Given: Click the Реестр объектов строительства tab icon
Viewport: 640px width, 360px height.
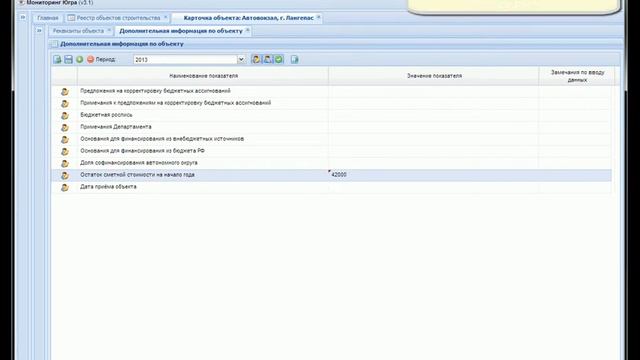Looking at the screenshot, I should click(71, 18).
